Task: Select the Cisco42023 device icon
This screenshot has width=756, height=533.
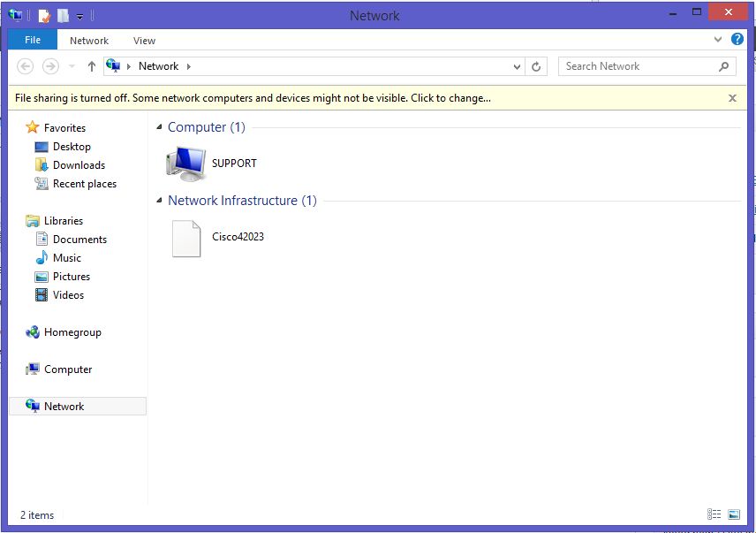Action: click(x=186, y=239)
